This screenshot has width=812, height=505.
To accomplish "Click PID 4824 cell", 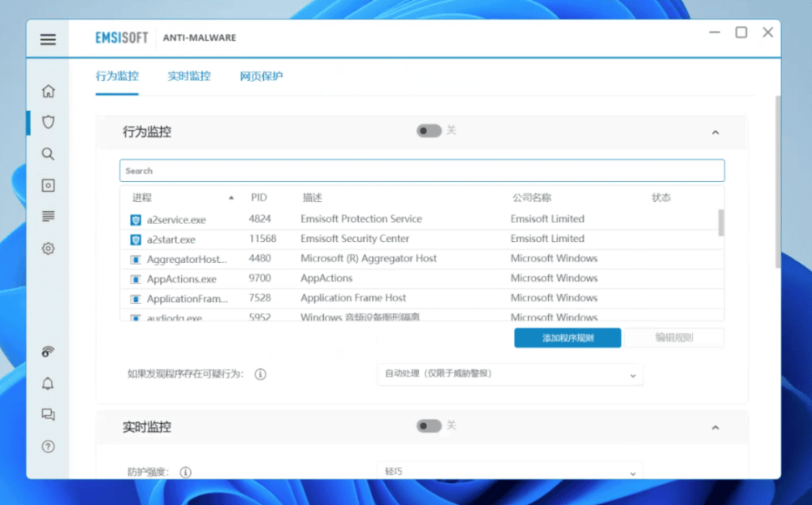I will point(260,218).
